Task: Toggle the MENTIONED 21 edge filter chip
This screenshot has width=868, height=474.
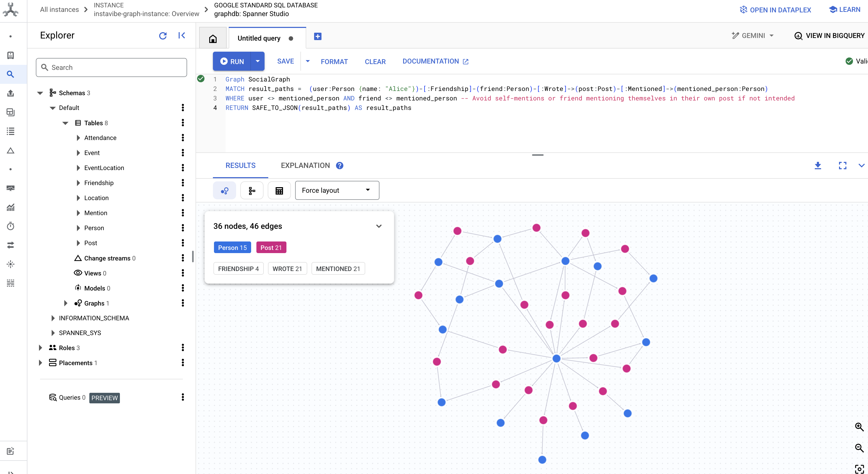Action: [x=338, y=268]
